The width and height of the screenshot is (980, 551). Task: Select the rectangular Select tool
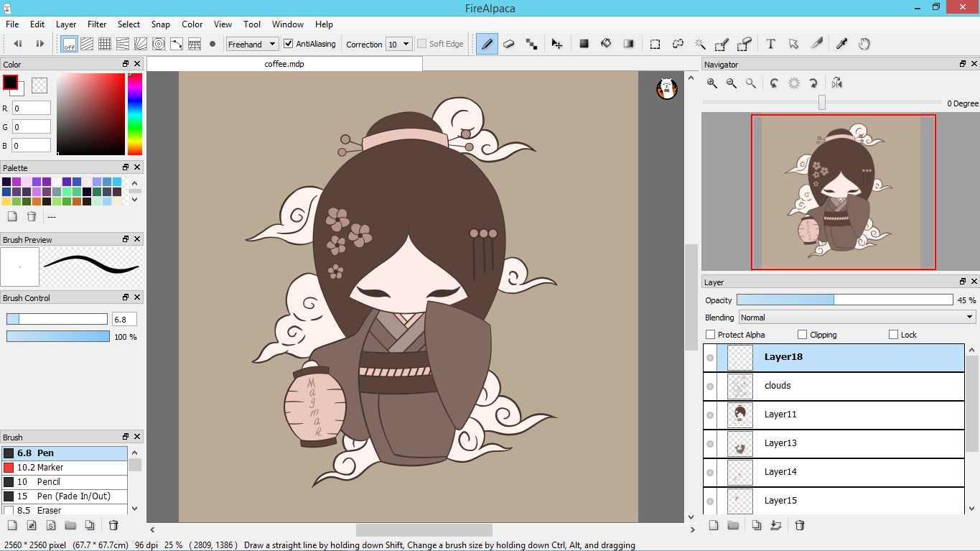click(655, 44)
